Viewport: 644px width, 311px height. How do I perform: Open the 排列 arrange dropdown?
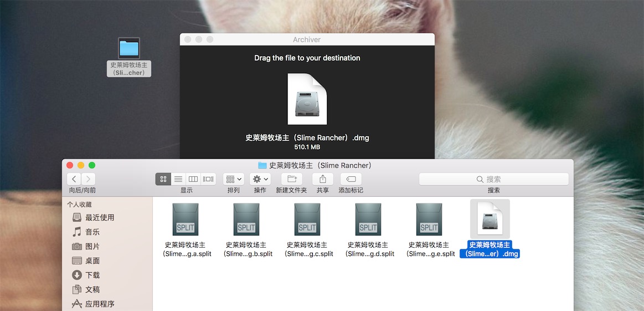234,179
